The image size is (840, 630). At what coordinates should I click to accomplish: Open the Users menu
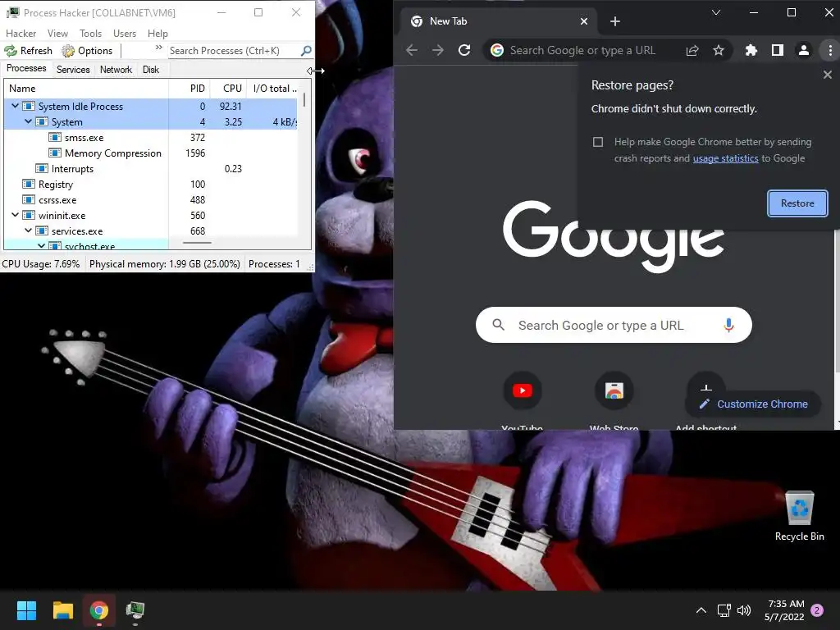pos(125,33)
